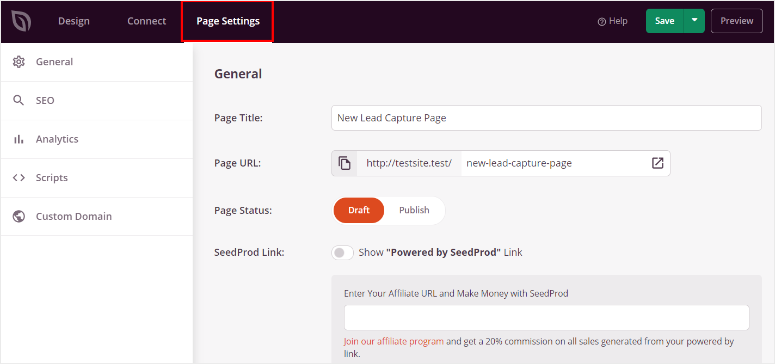Copy the page URL with copy icon
775x364 pixels.
344,163
